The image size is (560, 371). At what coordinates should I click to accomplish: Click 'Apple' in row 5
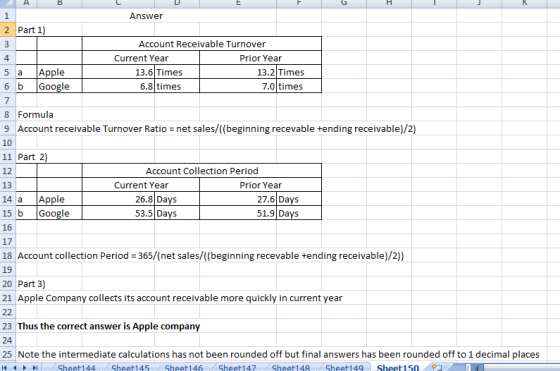(59, 72)
